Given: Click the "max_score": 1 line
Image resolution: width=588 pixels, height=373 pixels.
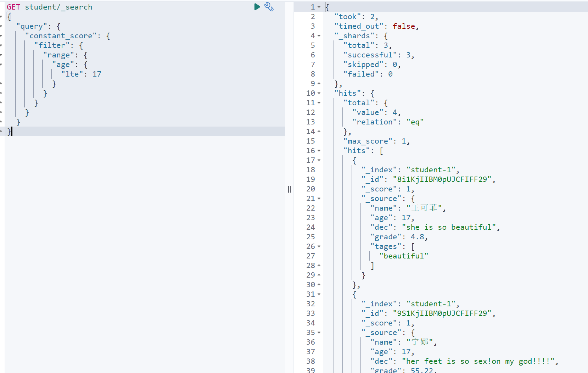Looking at the screenshot, I should [376, 141].
